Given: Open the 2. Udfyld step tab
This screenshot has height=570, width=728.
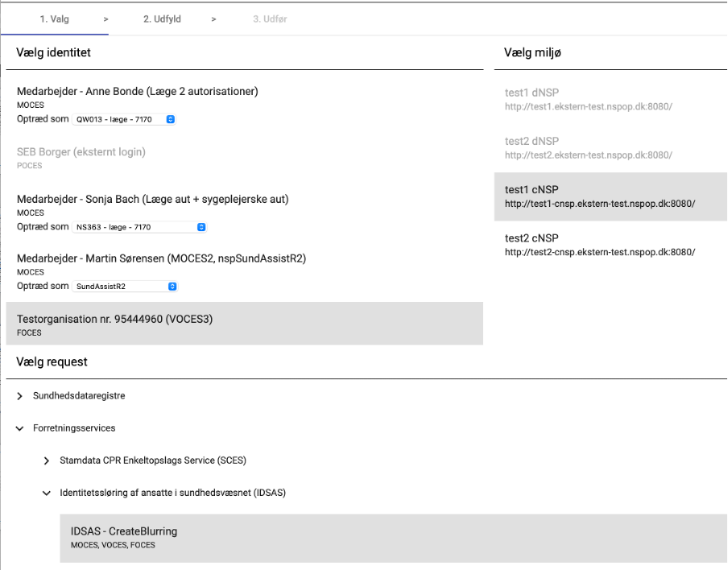Looking at the screenshot, I should (x=162, y=19).
